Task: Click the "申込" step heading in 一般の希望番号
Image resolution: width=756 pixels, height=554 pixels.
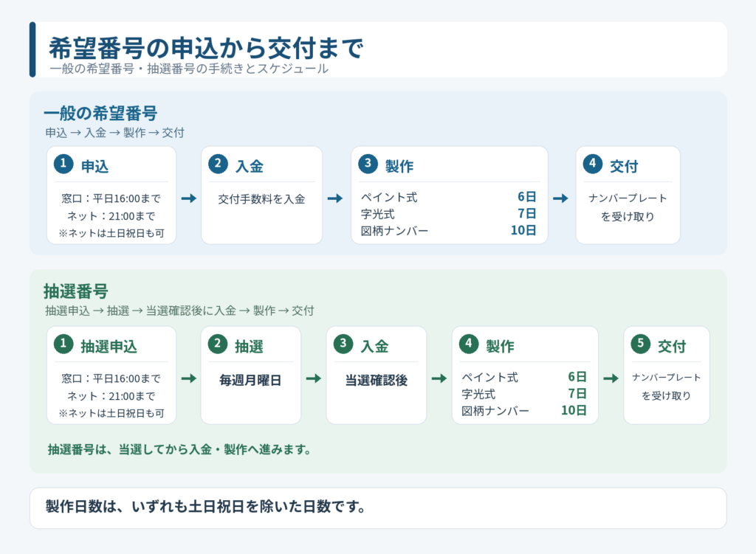Action: point(95,167)
